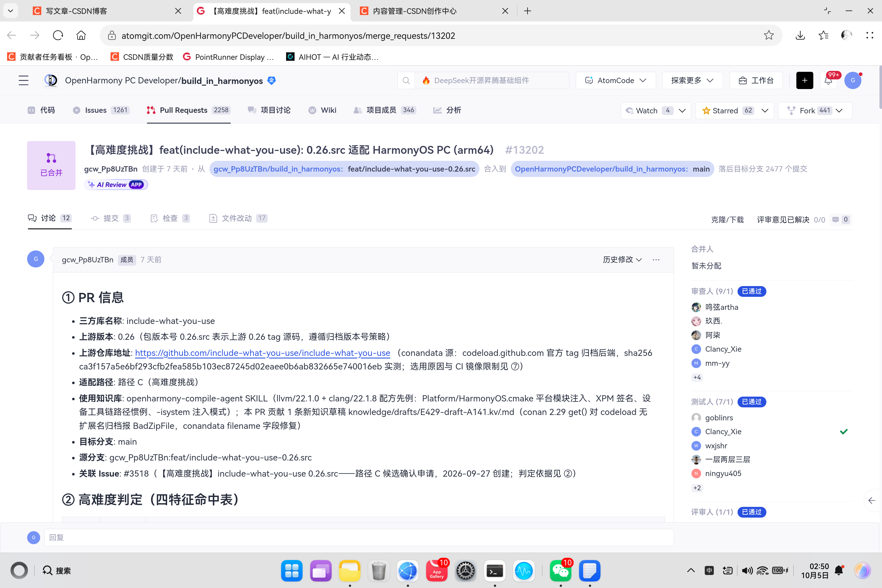
Task: Open browser favorites list icon
Action: [x=823, y=35]
